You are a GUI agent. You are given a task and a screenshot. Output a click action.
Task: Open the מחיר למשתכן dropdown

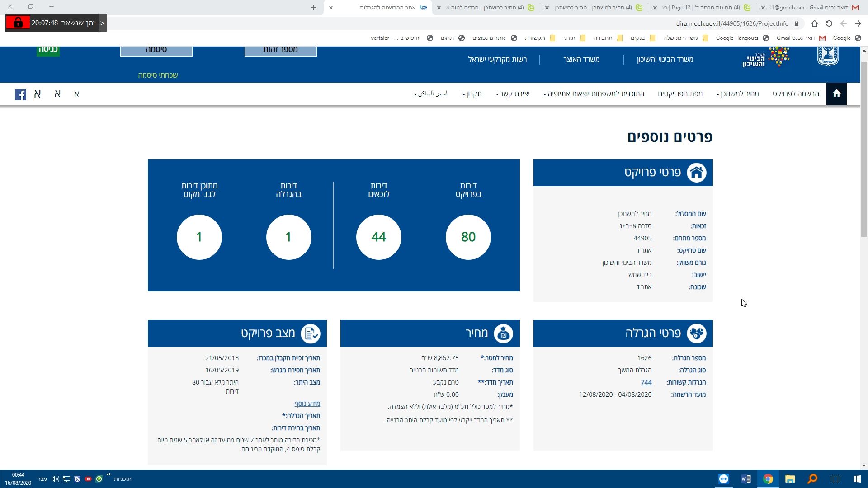click(x=740, y=94)
